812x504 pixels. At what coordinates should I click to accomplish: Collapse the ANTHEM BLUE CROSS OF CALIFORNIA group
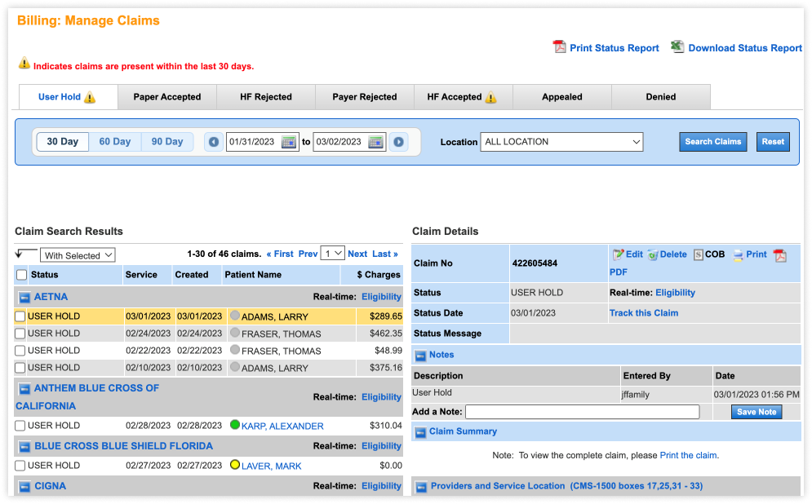point(24,389)
